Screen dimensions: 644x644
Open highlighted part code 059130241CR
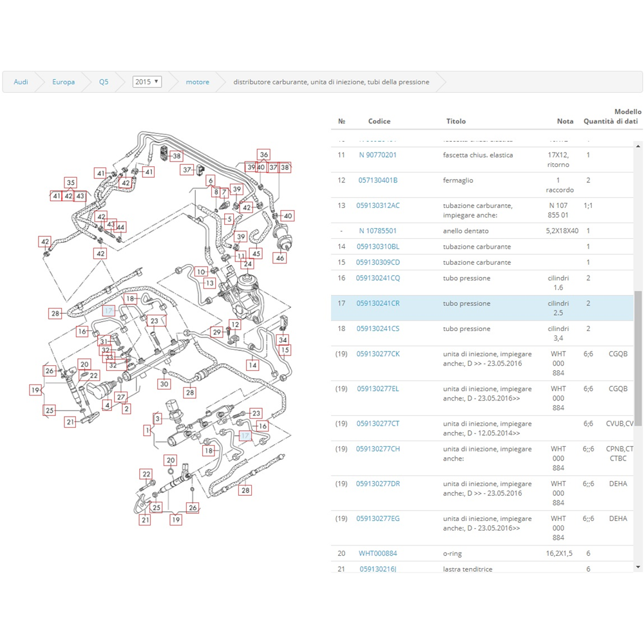pos(378,303)
